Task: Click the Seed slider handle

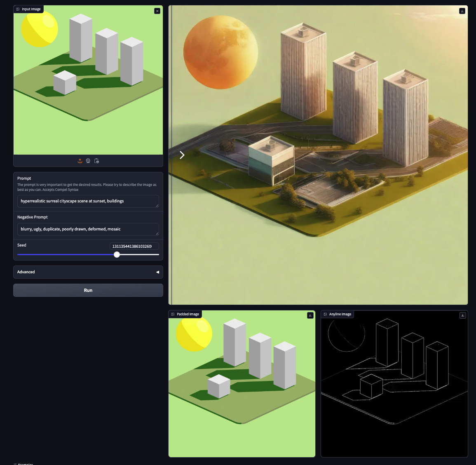Action: coord(117,255)
